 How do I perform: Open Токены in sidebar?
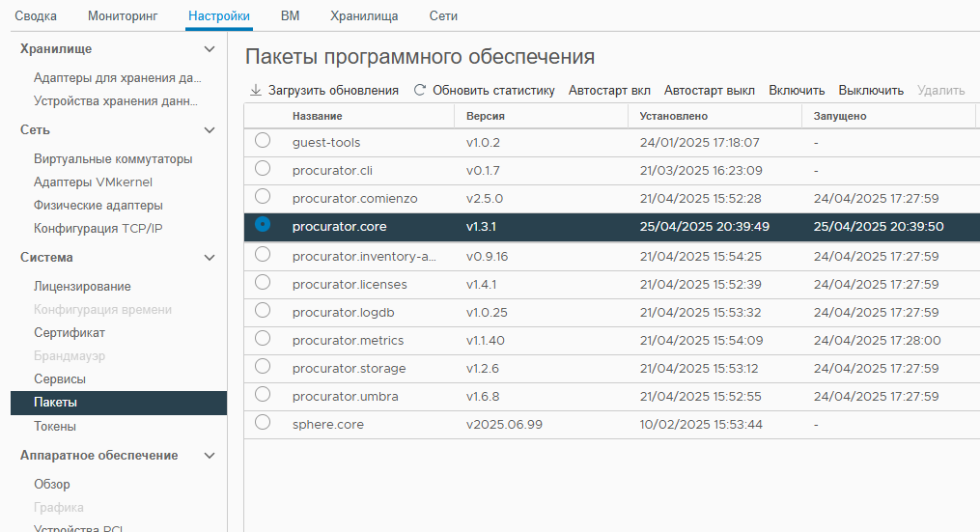(55, 427)
